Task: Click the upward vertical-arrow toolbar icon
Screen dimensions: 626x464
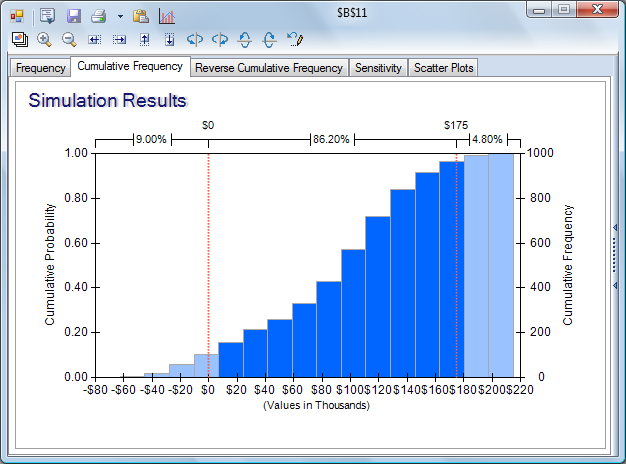Action: [145, 39]
